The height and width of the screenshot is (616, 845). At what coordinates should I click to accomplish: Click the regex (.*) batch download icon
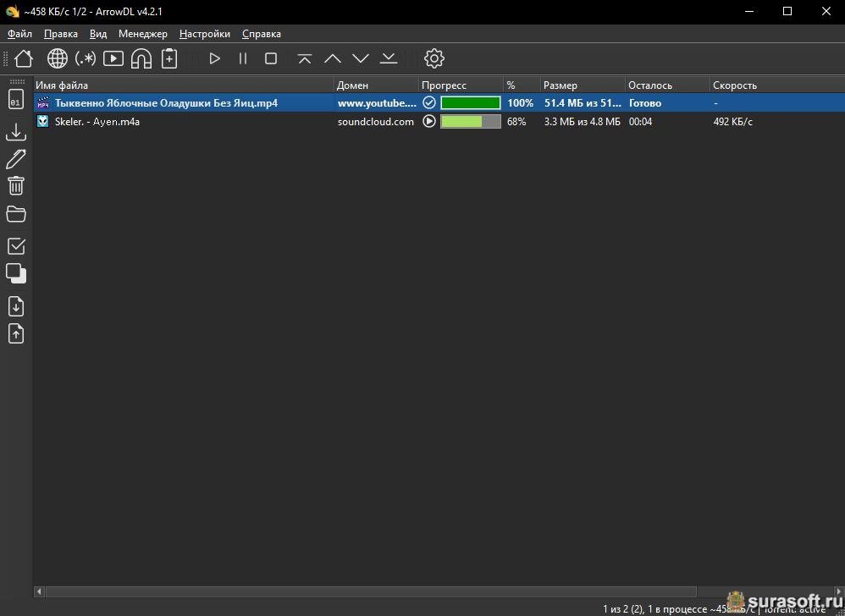tap(86, 58)
